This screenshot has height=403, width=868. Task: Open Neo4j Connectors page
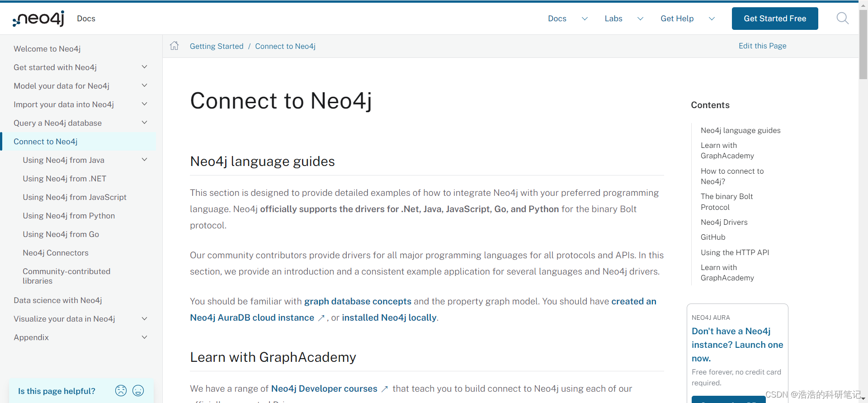pos(56,253)
